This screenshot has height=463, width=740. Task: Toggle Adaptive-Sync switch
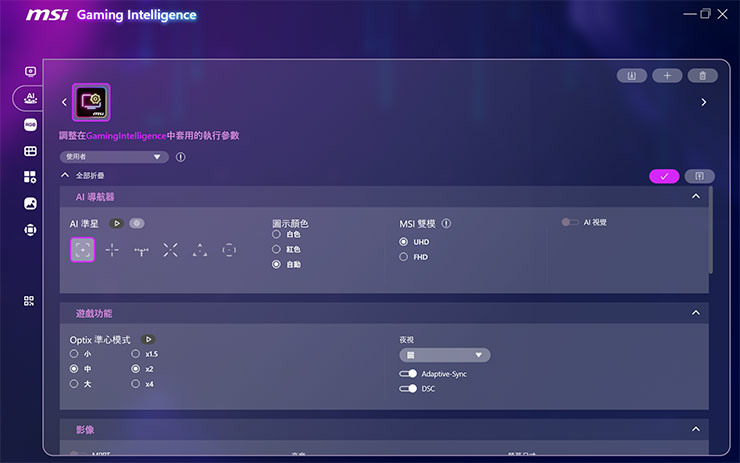pyautogui.click(x=408, y=373)
